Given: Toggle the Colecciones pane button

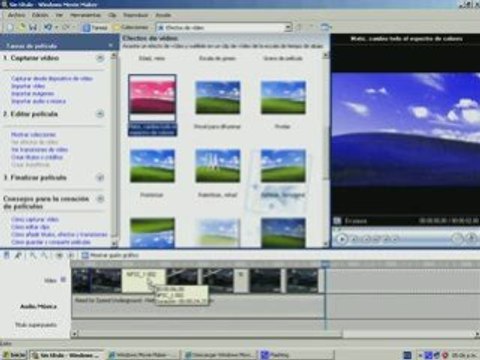Looking at the screenshot, I should point(131,27).
